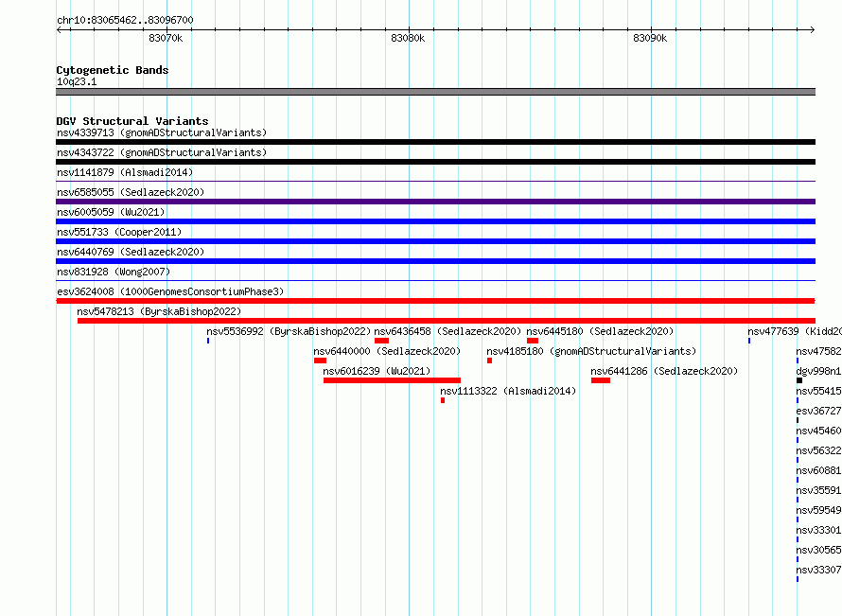The image size is (842, 616).
Task: Select the red bar under esv3624008
Action: (435, 301)
